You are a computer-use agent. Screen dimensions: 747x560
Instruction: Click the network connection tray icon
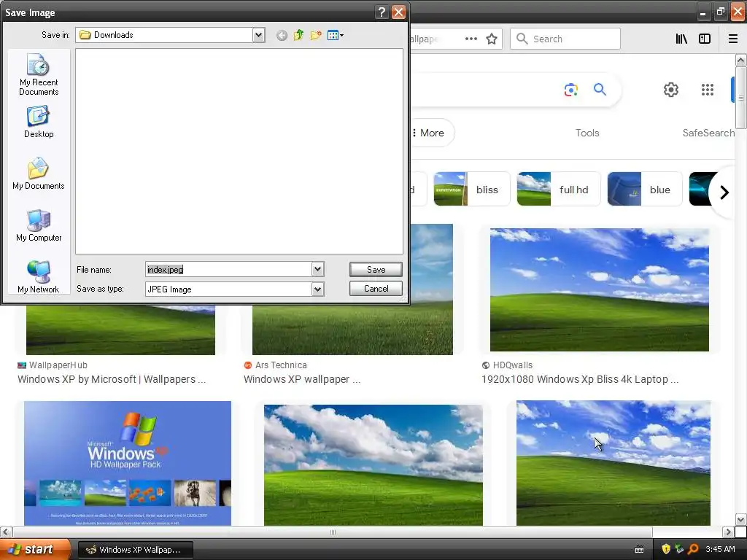pos(679,549)
